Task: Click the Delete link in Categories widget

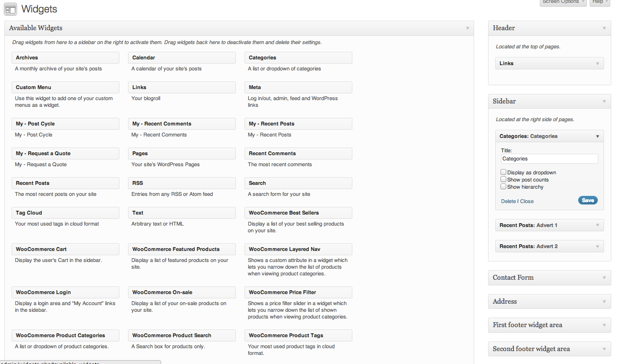Action: tap(508, 201)
